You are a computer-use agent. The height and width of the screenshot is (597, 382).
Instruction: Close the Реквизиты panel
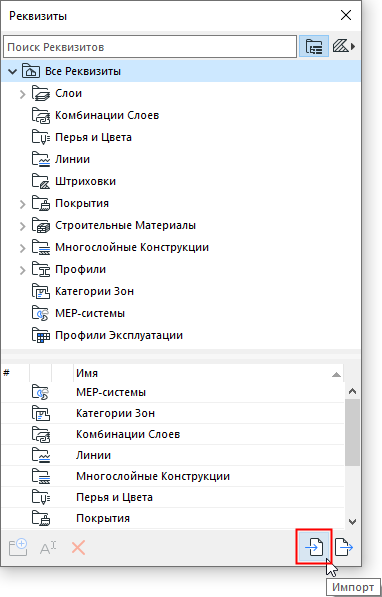tap(346, 15)
